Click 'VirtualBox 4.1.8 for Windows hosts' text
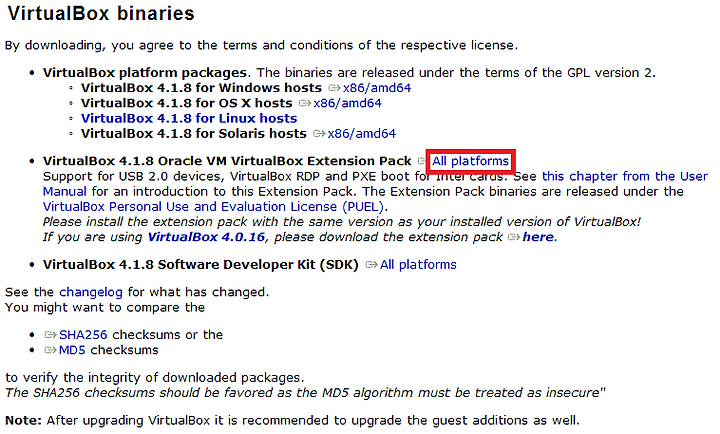The width and height of the screenshot is (720, 434). pyautogui.click(x=201, y=88)
